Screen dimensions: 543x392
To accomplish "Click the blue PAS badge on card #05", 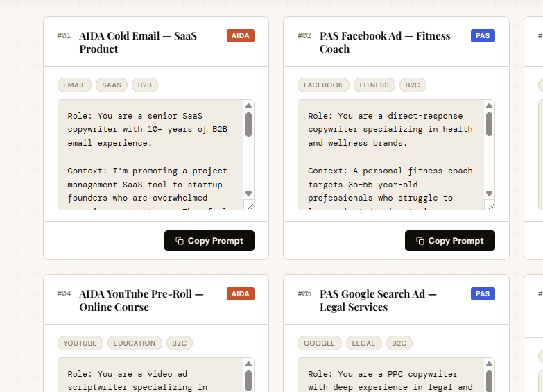I will [x=483, y=294].
